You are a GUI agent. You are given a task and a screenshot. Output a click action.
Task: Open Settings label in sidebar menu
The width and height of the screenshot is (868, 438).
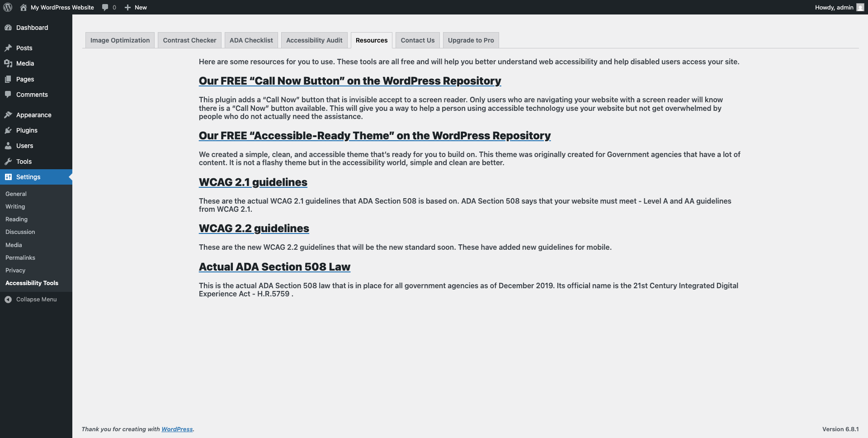(x=28, y=177)
